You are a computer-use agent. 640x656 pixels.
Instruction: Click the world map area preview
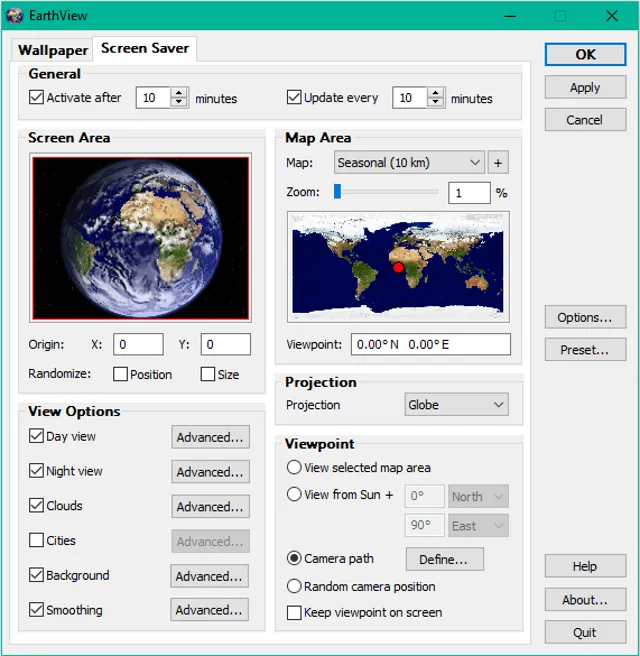[398, 266]
